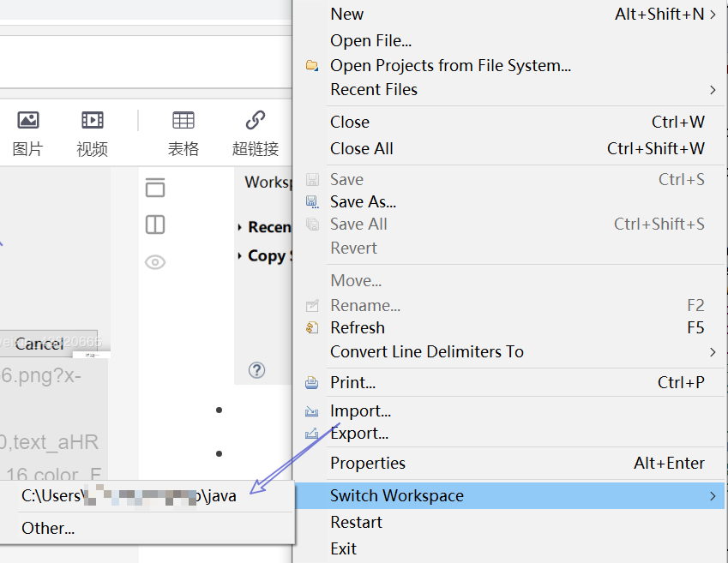Open help via the question mark icon
728x563 pixels.
256,370
